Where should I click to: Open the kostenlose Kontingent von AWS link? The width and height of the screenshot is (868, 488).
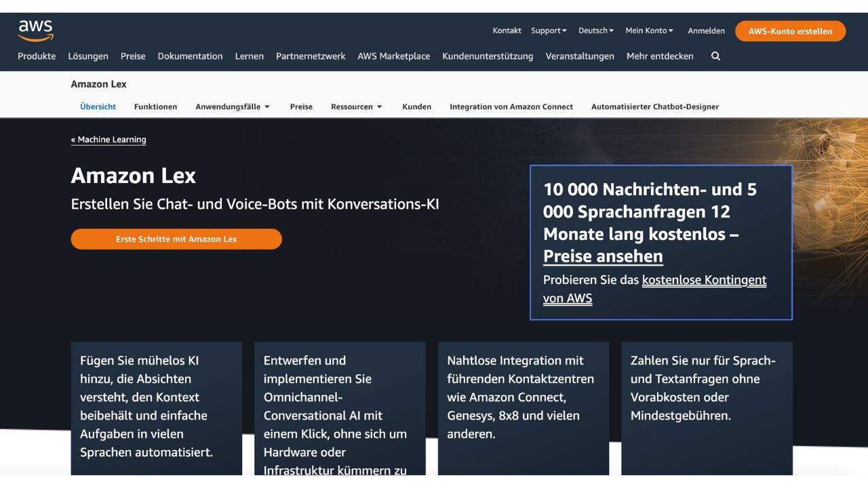(704, 280)
